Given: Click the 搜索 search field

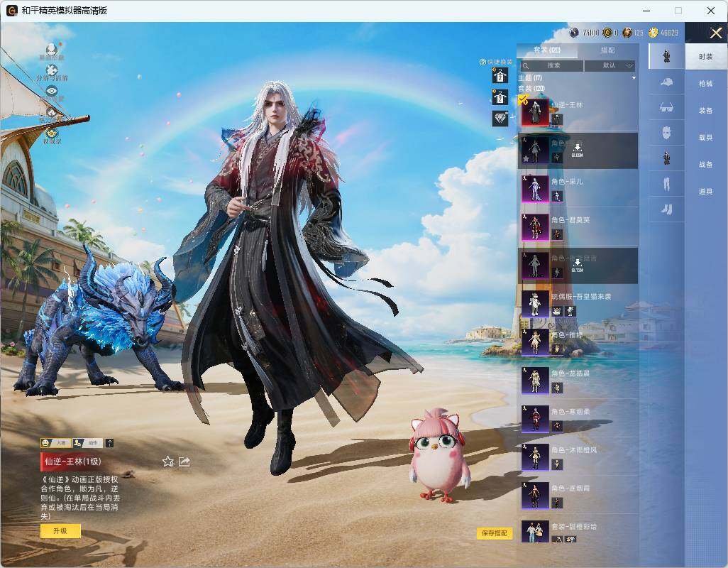Looking at the screenshot, I should tap(551, 65).
